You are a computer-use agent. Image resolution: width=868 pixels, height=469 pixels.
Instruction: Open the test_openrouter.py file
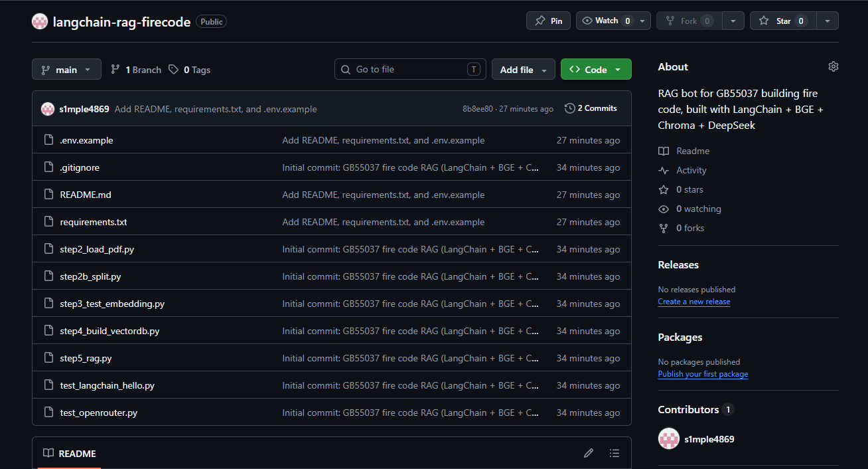tap(99, 413)
